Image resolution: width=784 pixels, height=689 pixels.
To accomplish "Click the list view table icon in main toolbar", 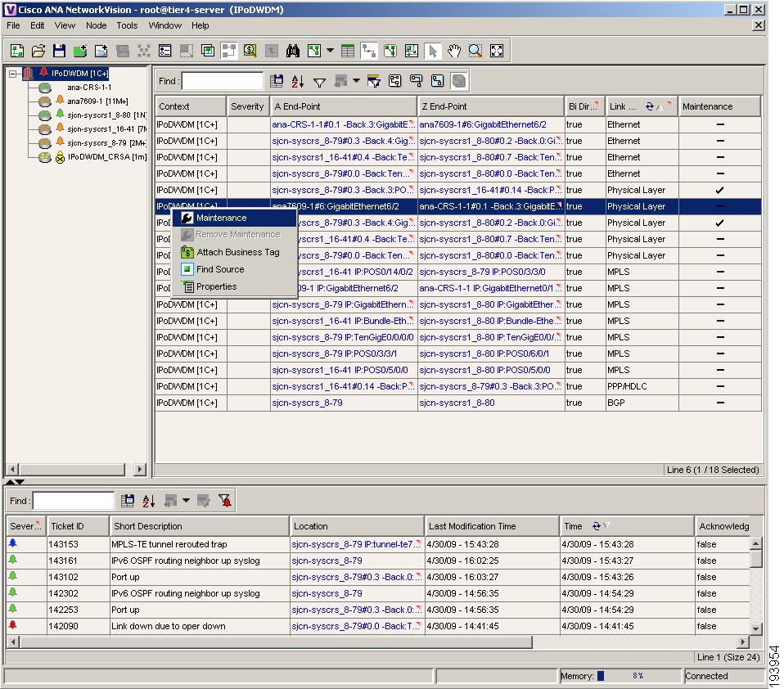I will (348, 51).
